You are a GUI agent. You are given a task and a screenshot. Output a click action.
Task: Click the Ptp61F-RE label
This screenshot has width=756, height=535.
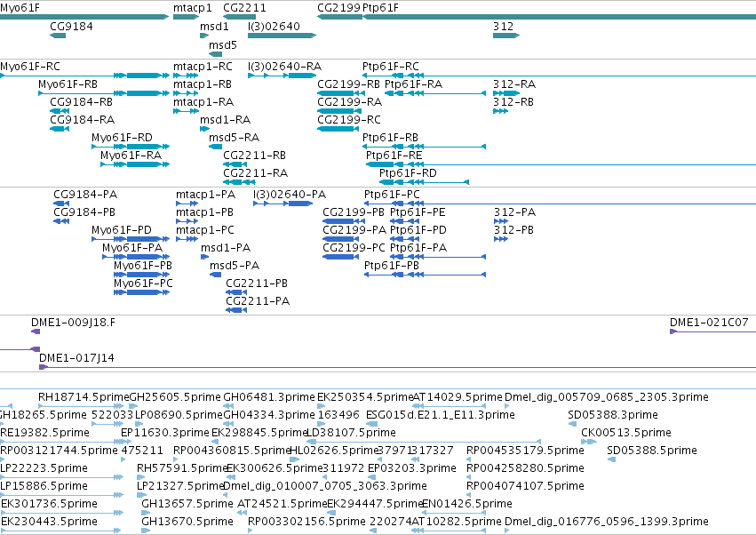[394, 156]
